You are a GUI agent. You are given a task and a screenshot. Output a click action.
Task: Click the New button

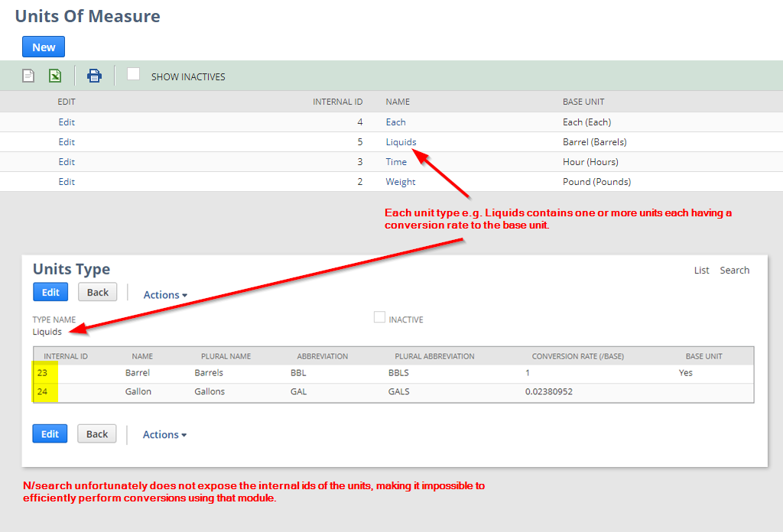44,47
